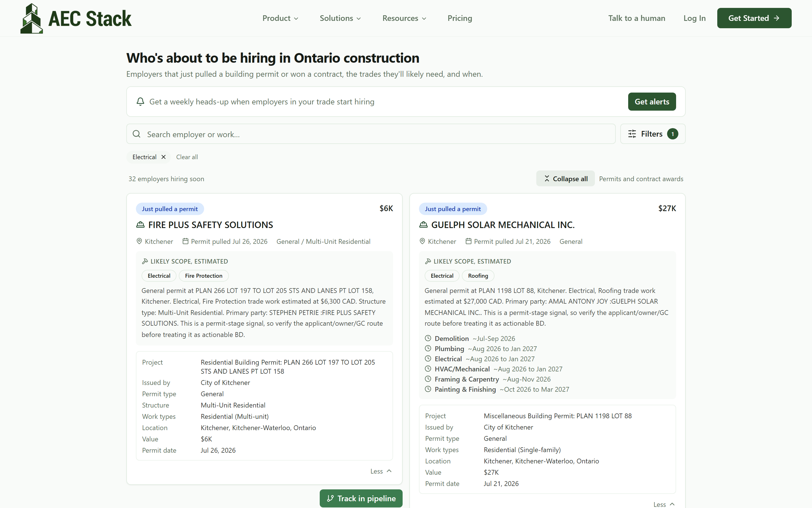Click Fire Plus Kitchener location pin icon
Screen dimensions: 812x508
click(139, 241)
